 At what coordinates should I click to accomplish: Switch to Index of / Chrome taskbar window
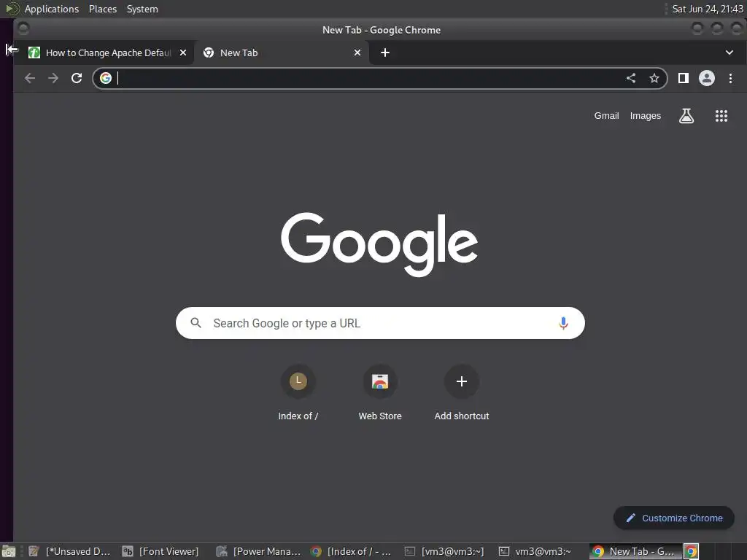pos(351,551)
